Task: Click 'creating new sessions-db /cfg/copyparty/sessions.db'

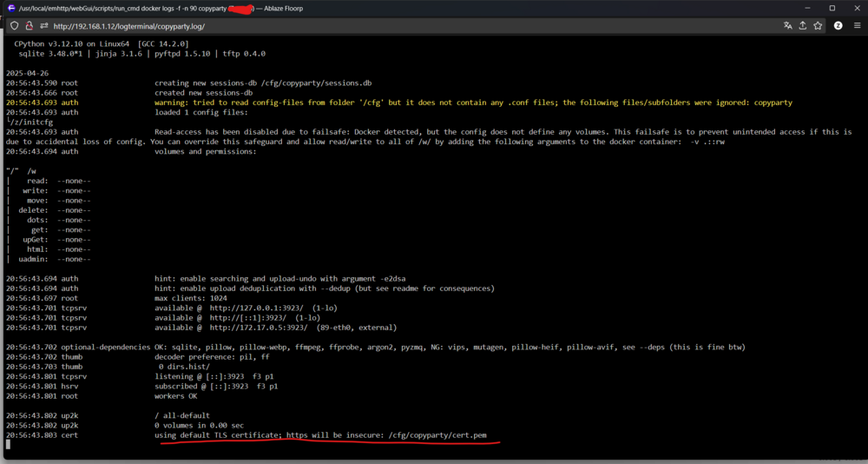Action: (263, 83)
